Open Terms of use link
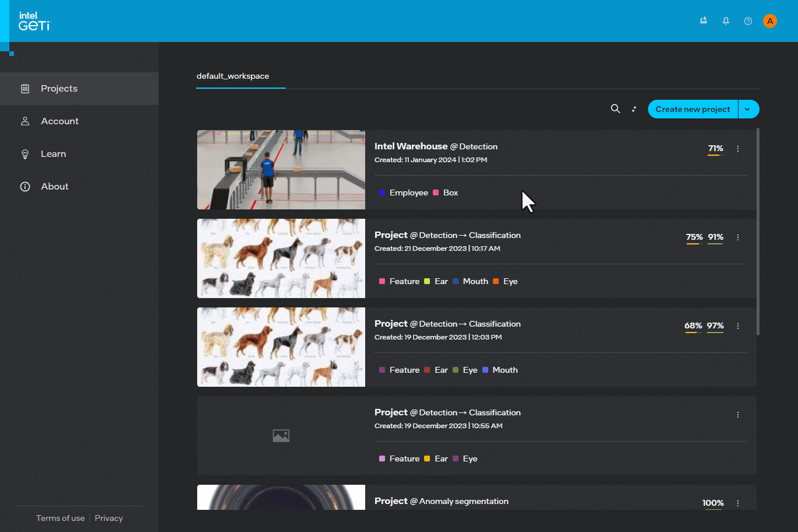This screenshot has width=798, height=532. [x=60, y=518]
